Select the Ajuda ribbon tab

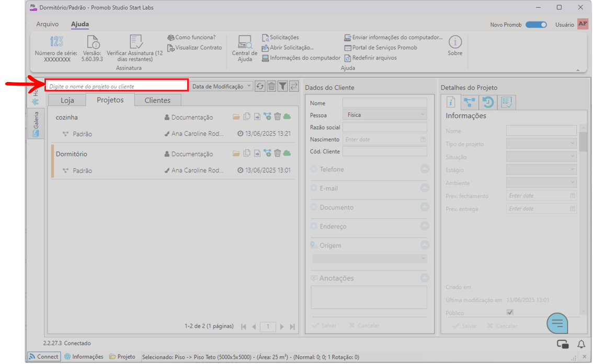click(80, 24)
